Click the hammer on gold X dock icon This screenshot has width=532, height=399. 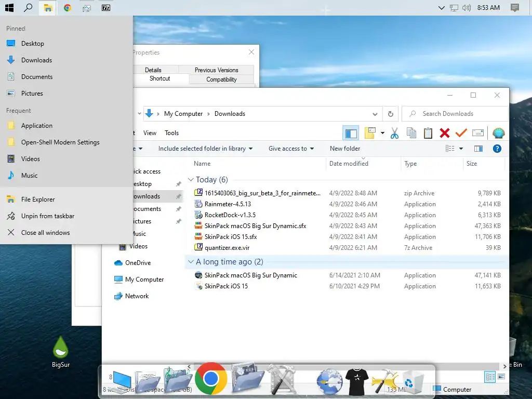tap(385, 382)
